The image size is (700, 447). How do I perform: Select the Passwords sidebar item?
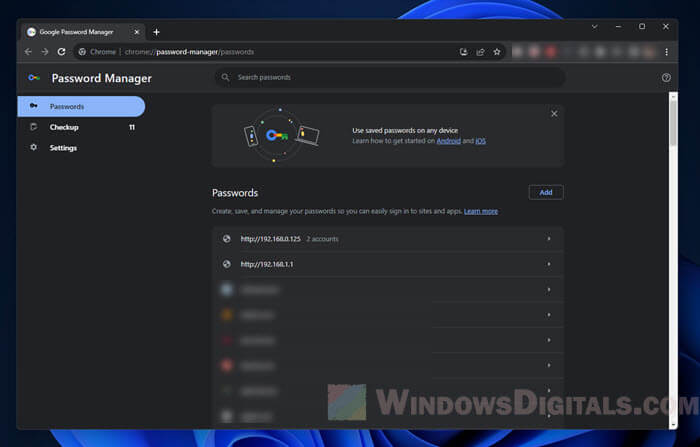pyautogui.click(x=81, y=106)
